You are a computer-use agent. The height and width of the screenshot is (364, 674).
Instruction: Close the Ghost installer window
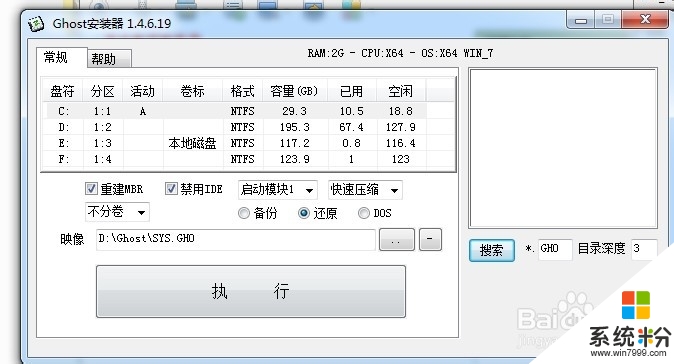644,19
